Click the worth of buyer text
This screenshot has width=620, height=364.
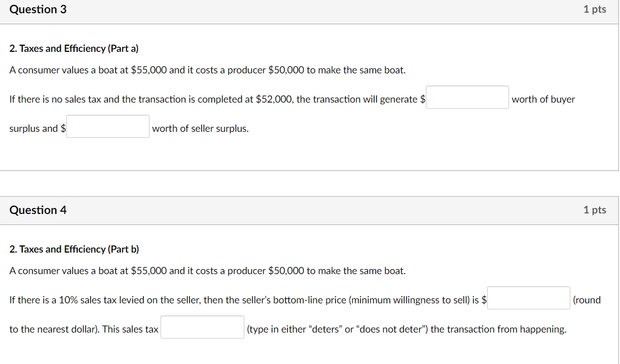[543, 99]
